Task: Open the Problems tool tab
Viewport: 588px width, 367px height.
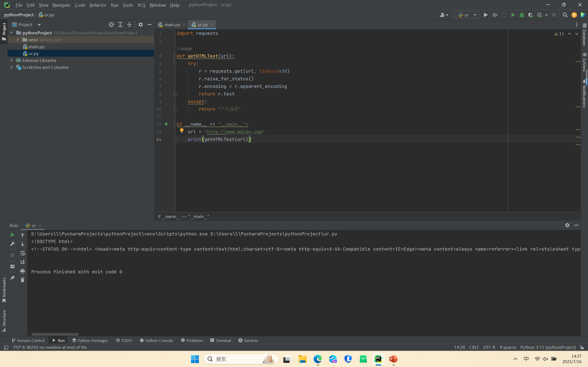Action: pos(192,340)
